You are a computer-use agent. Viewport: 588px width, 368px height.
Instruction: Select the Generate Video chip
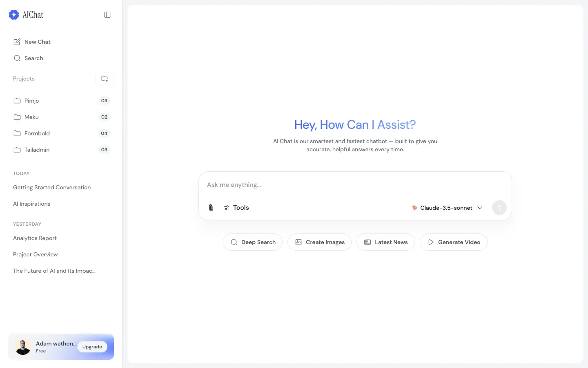coord(454,242)
